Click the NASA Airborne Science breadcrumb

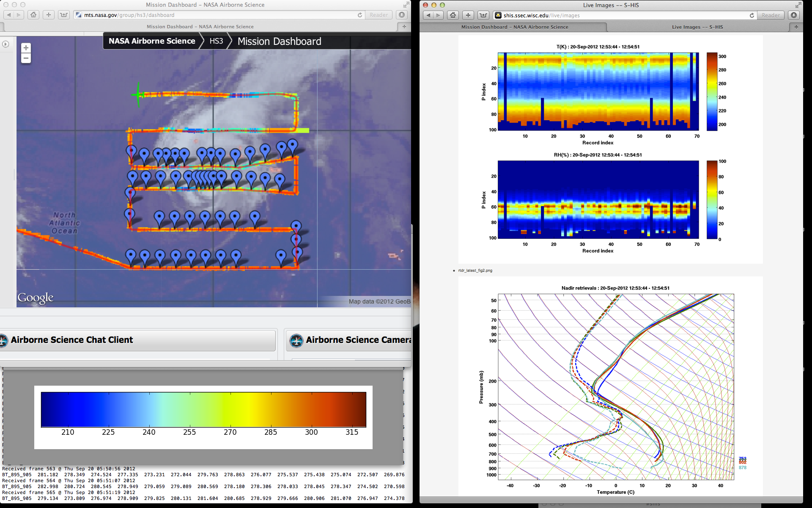pyautogui.click(x=152, y=41)
